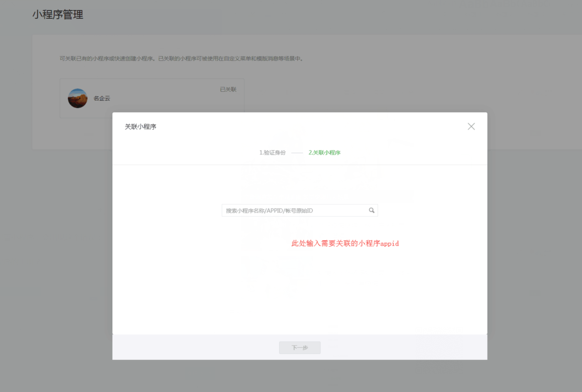Select step 1.验证身份
The height and width of the screenshot is (392, 582).
[273, 153]
